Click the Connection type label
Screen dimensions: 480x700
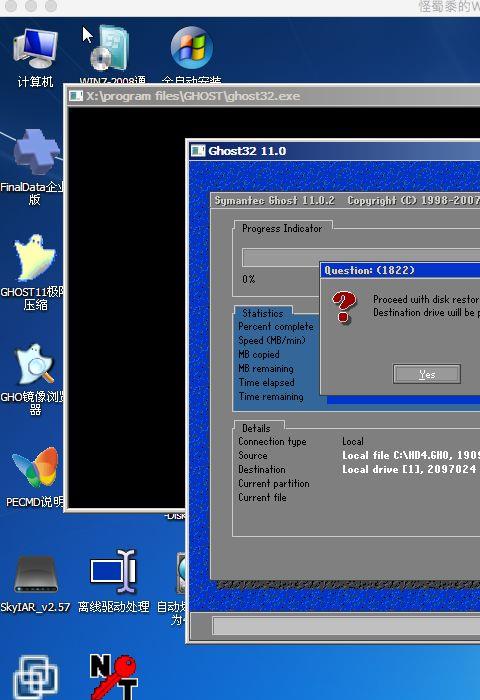tap(272, 442)
